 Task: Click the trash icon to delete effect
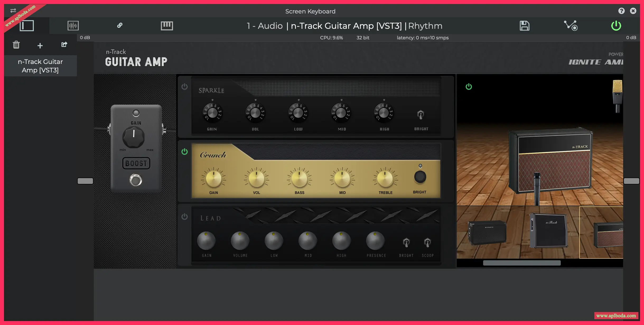point(16,45)
